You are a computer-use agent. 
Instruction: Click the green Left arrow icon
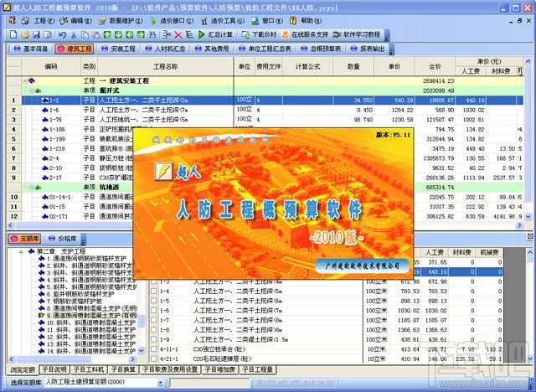(130, 34)
